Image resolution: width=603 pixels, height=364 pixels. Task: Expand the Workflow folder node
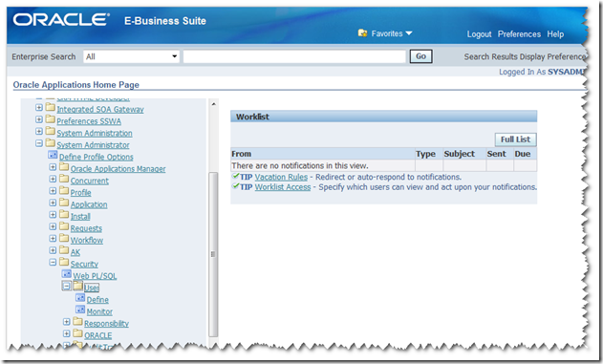[x=53, y=239]
